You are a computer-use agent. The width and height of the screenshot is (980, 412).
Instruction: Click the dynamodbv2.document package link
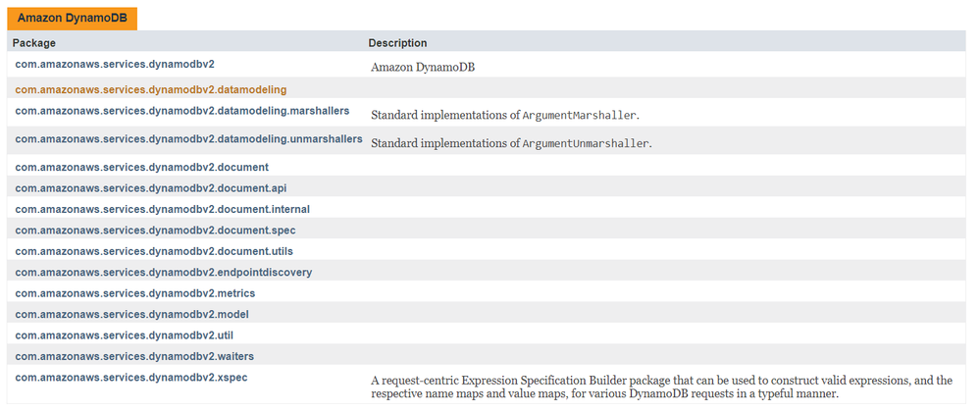tap(142, 167)
